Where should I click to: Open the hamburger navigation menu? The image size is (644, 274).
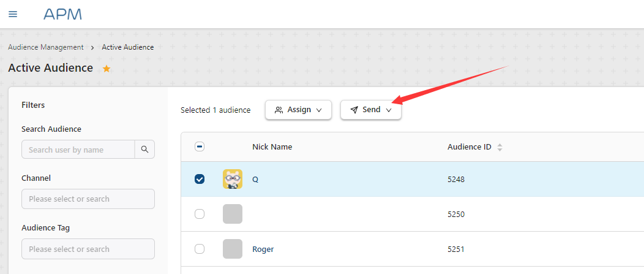[x=13, y=14]
